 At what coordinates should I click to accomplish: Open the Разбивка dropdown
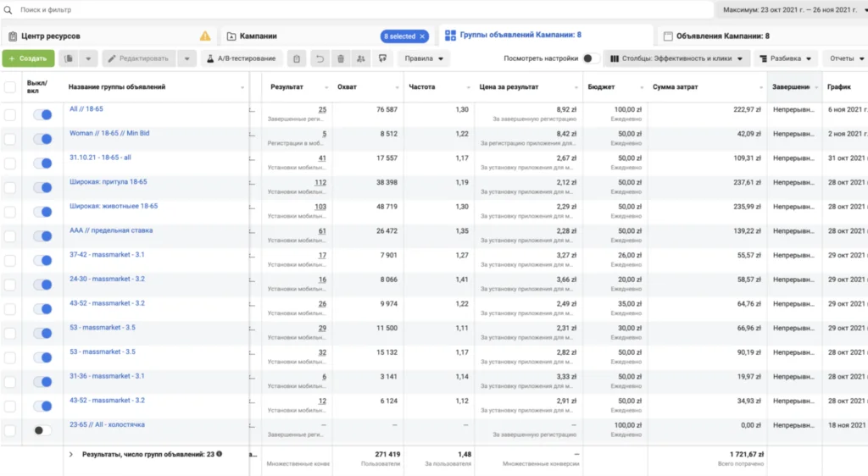click(786, 58)
